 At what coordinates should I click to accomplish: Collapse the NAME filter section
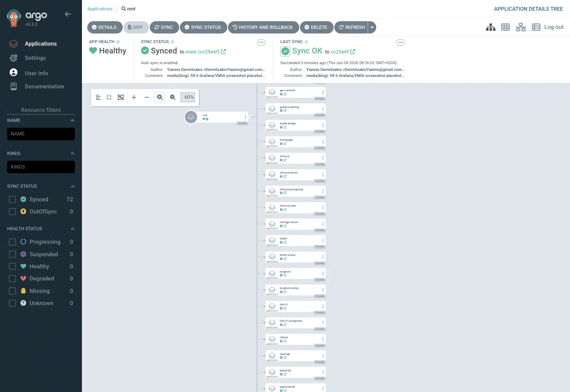(72, 120)
